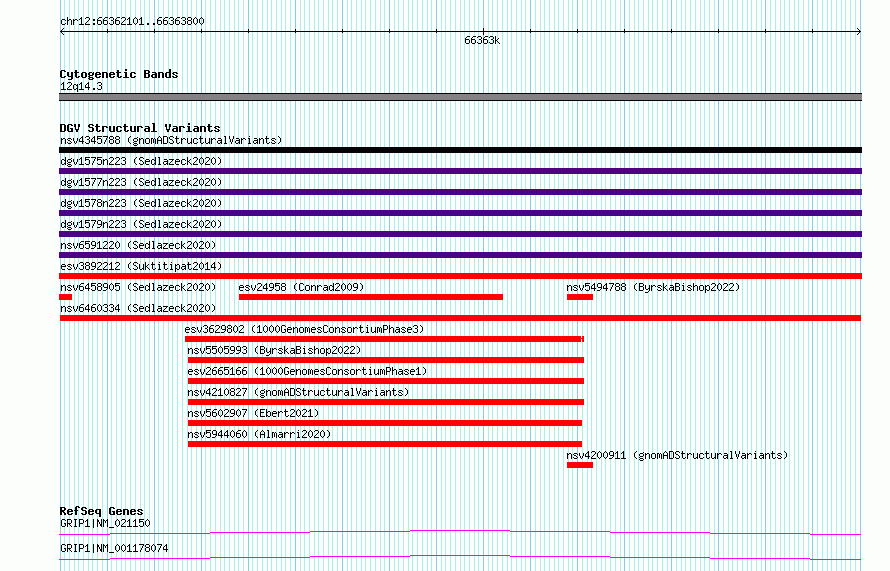This screenshot has width=890, height=571.
Task: Click the red nsv5944060 variant bar
Action: (x=385, y=444)
